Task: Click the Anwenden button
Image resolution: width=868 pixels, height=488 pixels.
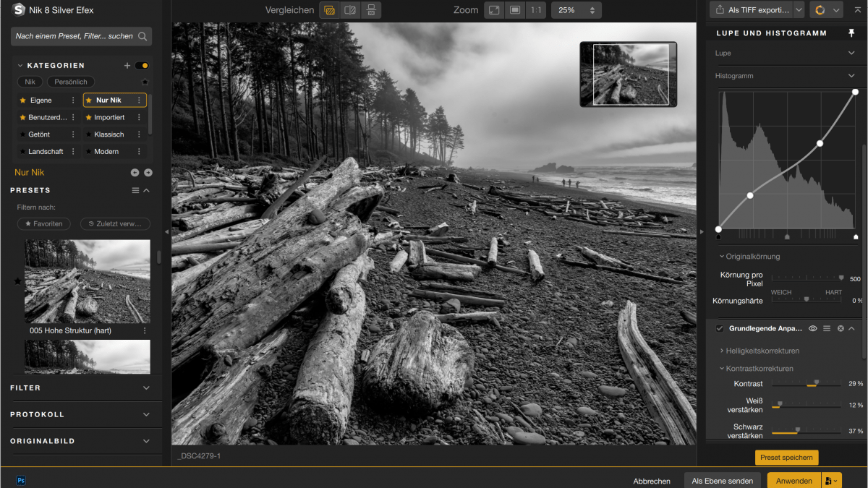Action: 793,481
